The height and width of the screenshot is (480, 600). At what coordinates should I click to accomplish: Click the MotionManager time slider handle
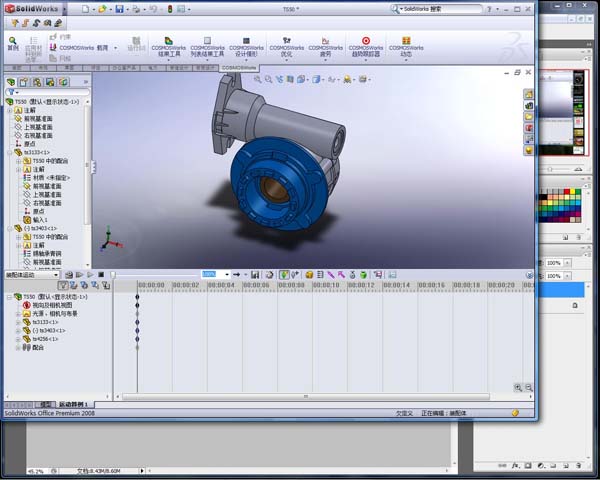[x=113, y=275]
